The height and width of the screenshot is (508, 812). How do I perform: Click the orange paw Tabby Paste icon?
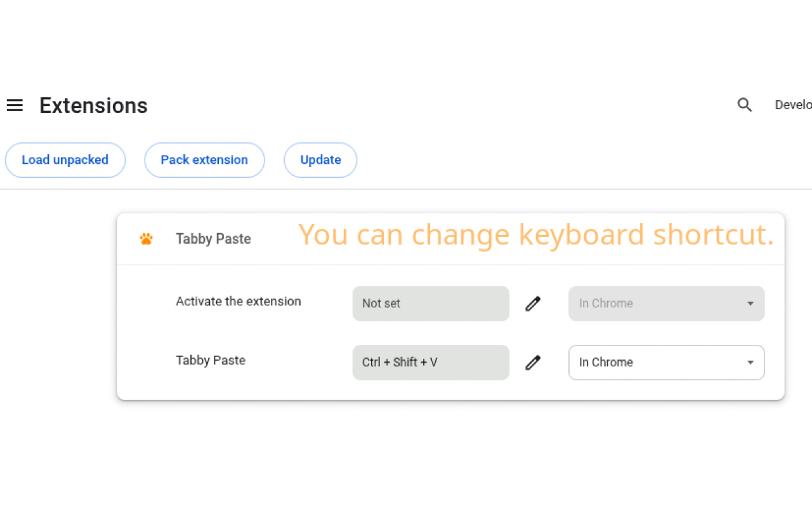[x=146, y=239]
